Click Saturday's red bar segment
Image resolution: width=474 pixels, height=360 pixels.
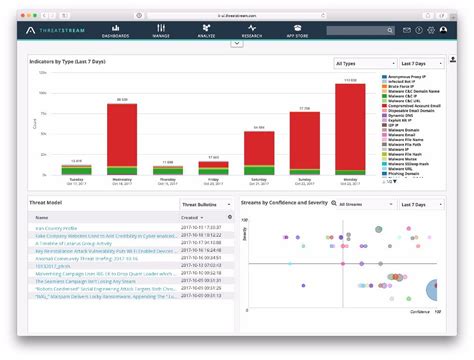coord(259,148)
